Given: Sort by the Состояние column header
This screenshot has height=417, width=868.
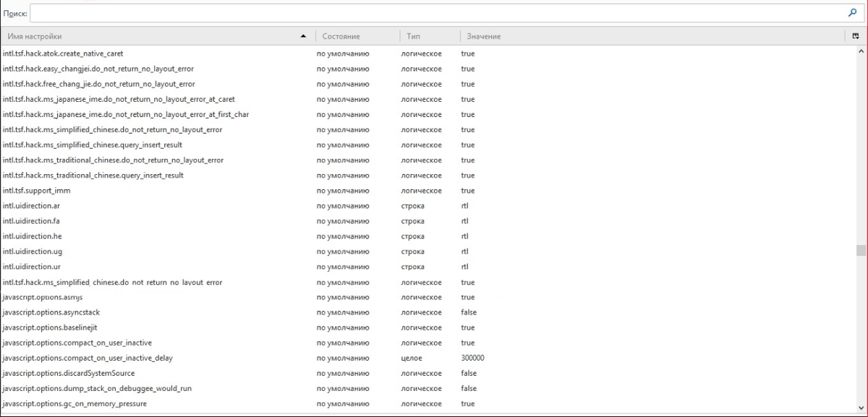Looking at the screenshot, I should pos(357,36).
